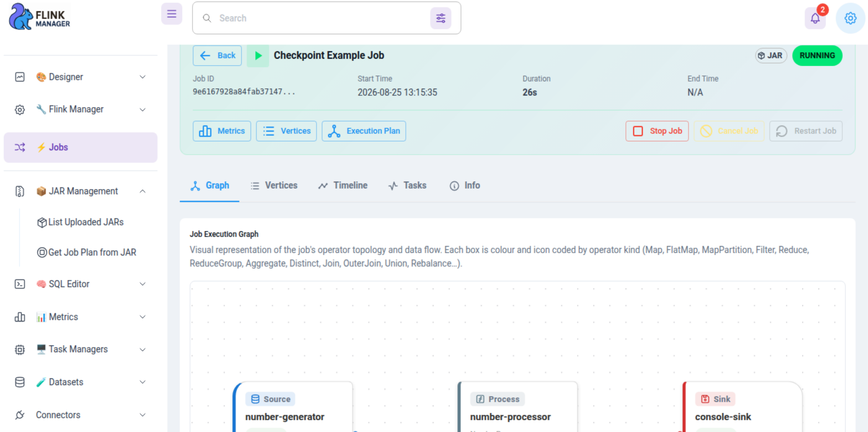Image resolution: width=868 pixels, height=432 pixels.
Task: Expand the sidebar Metrics menu chevron
Action: [143, 317]
